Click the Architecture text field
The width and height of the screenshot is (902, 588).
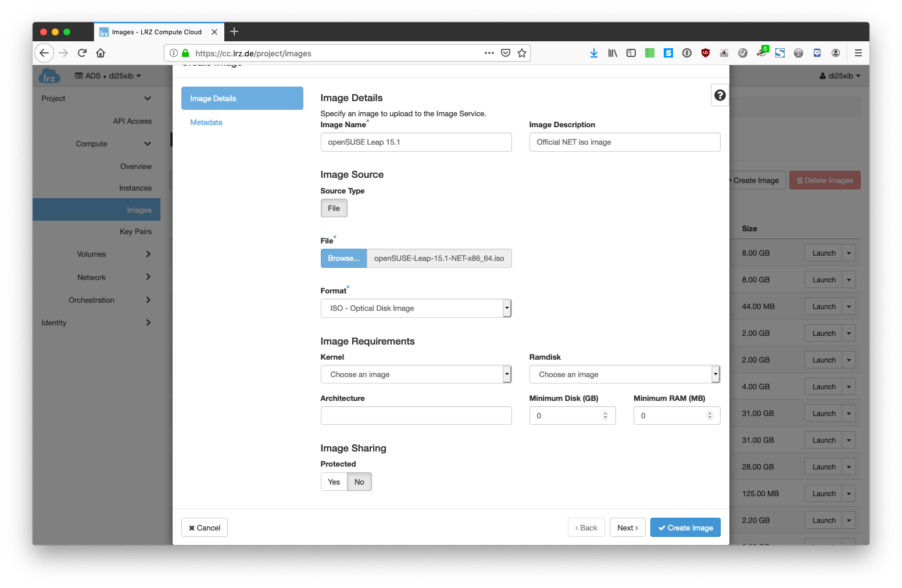coord(416,415)
